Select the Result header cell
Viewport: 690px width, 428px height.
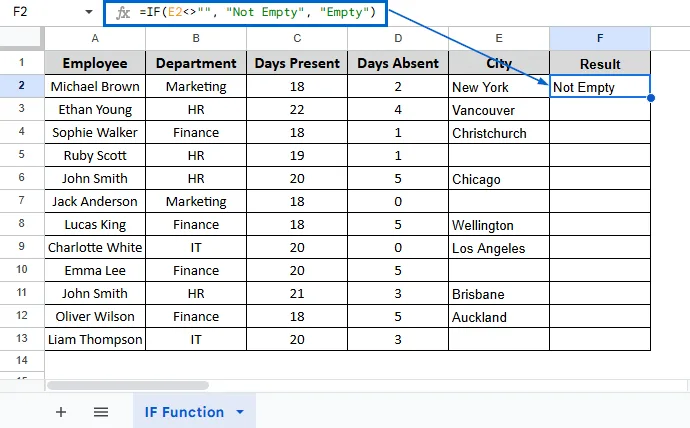pyautogui.click(x=600, y=63)
